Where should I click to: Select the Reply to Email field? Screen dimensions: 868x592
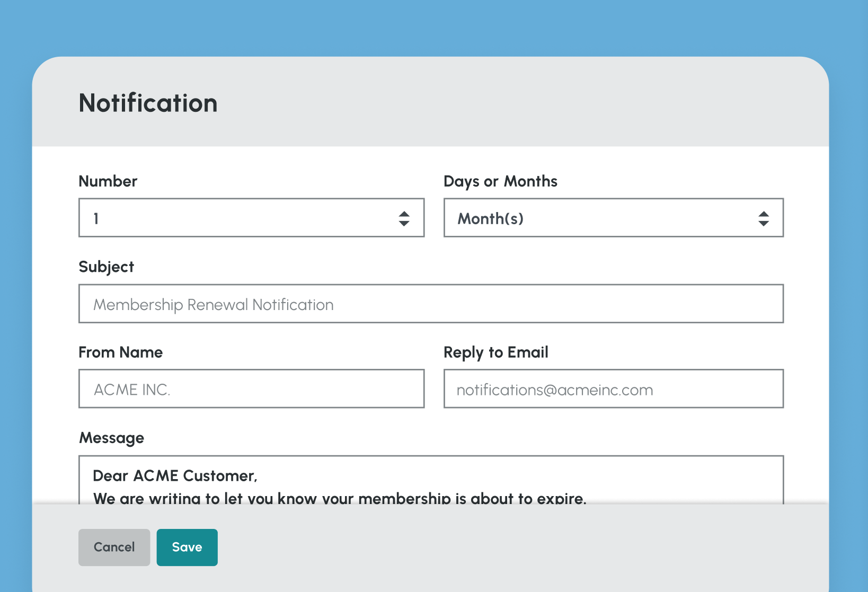[x=613, y=388]
